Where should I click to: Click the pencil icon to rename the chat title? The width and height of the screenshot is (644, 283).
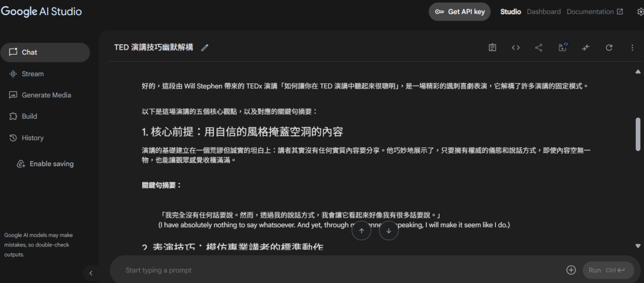point(204,48)
